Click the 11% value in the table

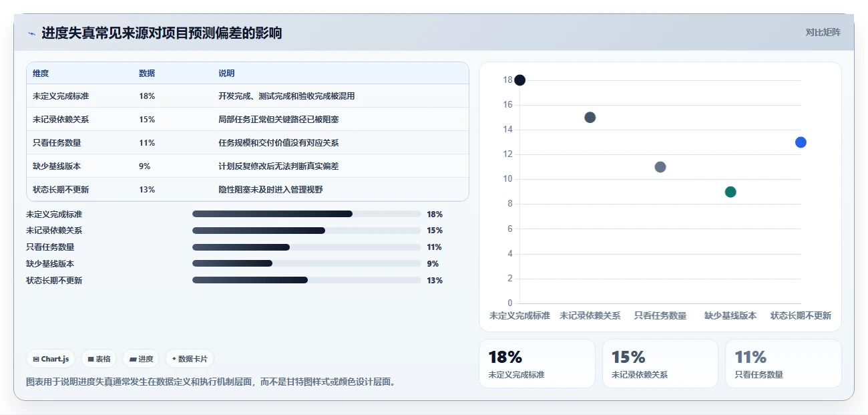point(147,143)
